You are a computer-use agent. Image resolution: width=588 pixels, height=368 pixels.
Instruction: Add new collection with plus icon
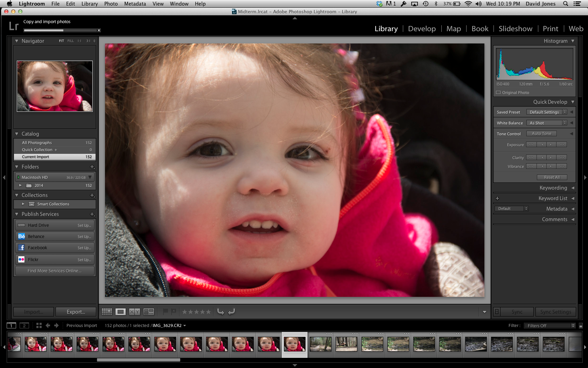point(92,195)
